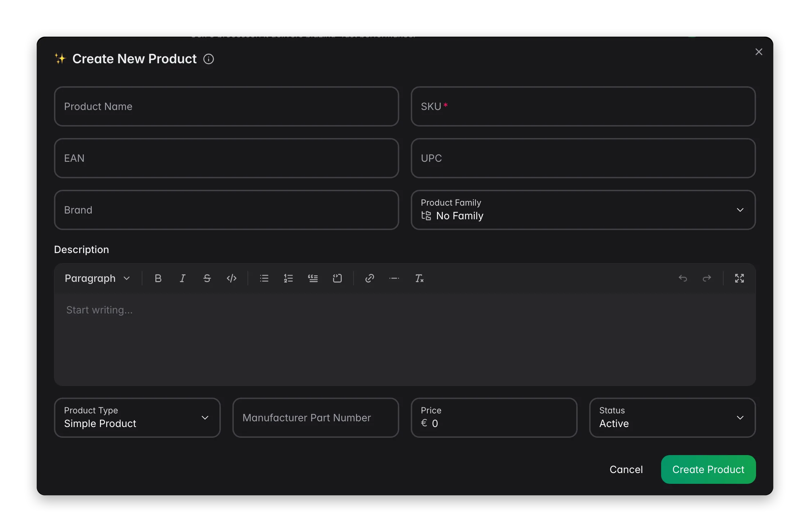Viewport: 810px width, 532px height.
Task: Expand description editor to fullscreen
Action: pos(740,278)
